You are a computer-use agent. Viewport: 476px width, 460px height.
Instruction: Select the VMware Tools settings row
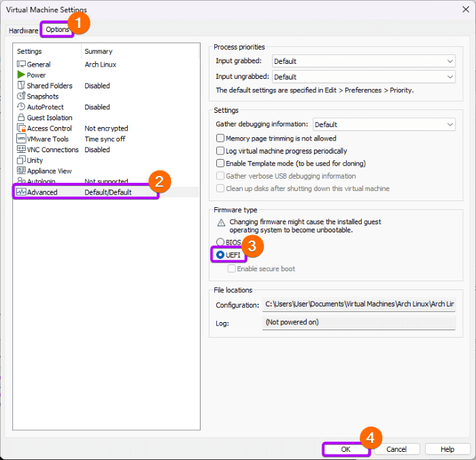[x=106, y=139]
